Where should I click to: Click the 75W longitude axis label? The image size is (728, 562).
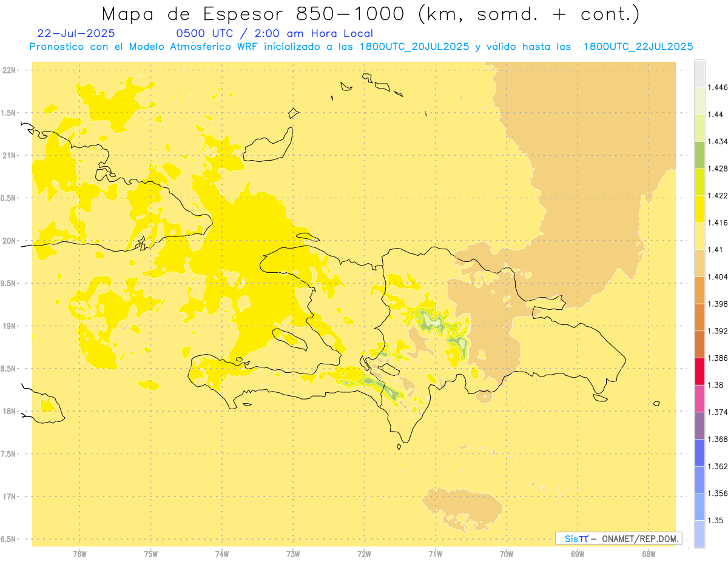coord(151,554)
